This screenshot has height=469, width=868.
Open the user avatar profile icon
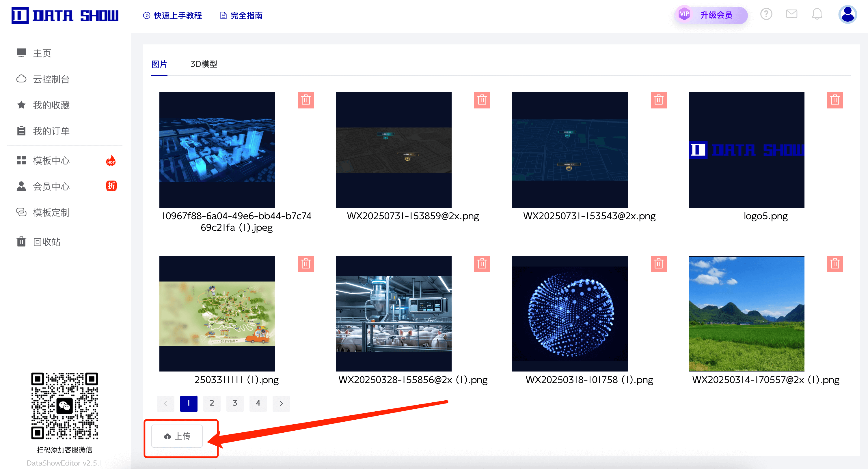[x=847, y=15]
